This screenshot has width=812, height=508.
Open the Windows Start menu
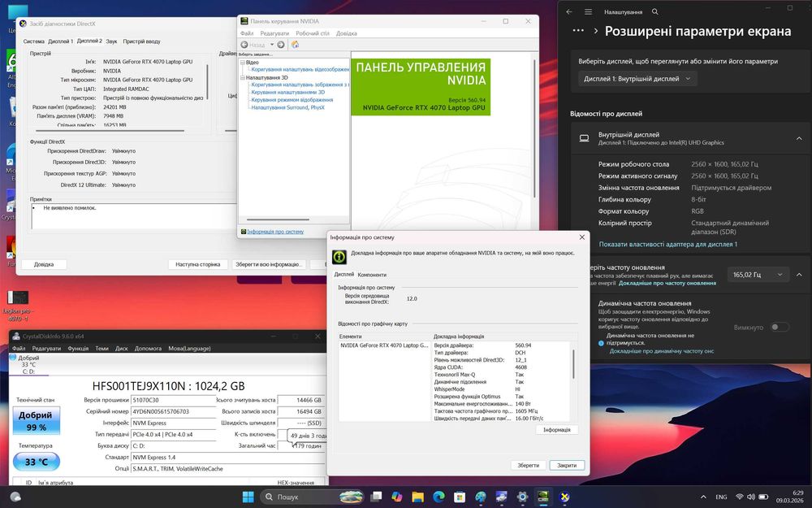point(248,497)
